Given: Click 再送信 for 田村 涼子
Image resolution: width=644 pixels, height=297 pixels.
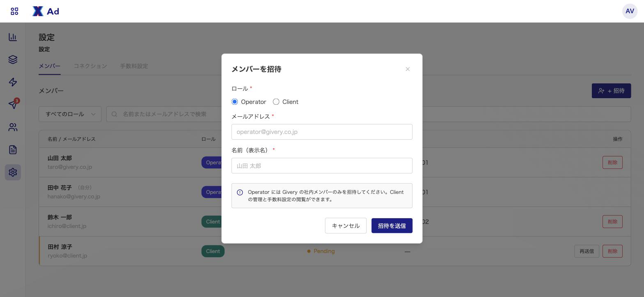Looking at the screenshot, I should click(x=586, y=251).
